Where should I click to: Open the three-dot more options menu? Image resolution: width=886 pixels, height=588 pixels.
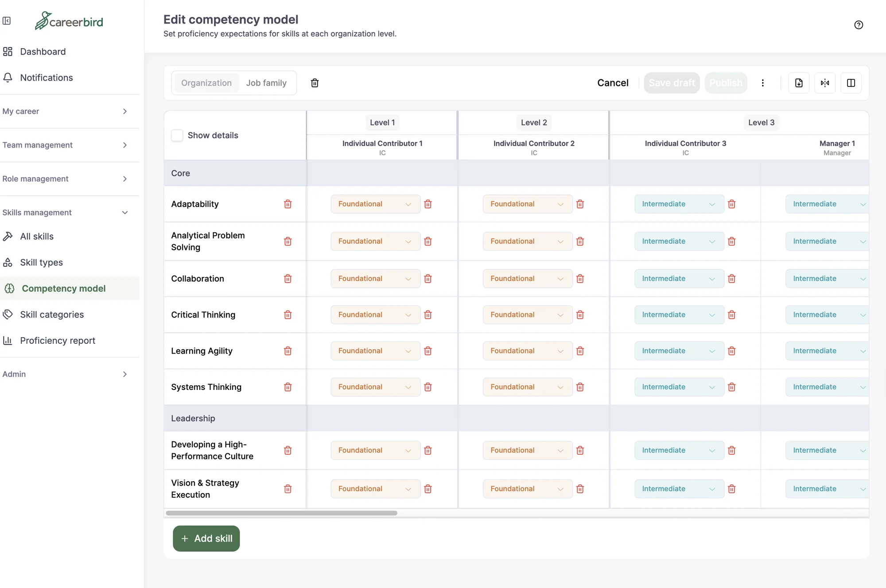tap(763, 83)
